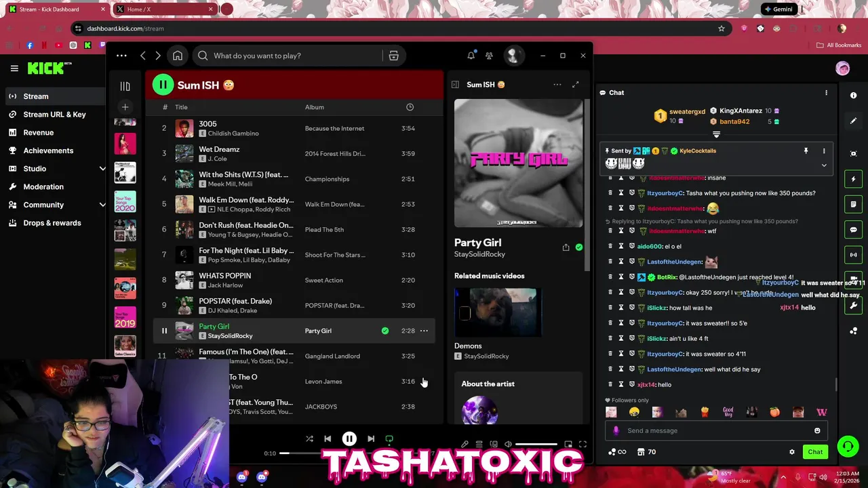868x488 pixels.
Task: Open Browse icon in Spotify search bar
Action: coord(393,56)
